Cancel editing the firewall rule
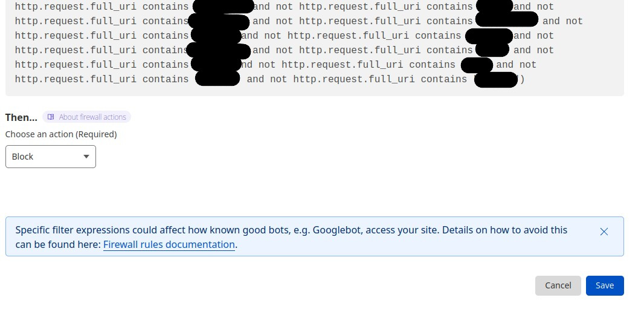 tap(558, 285)
